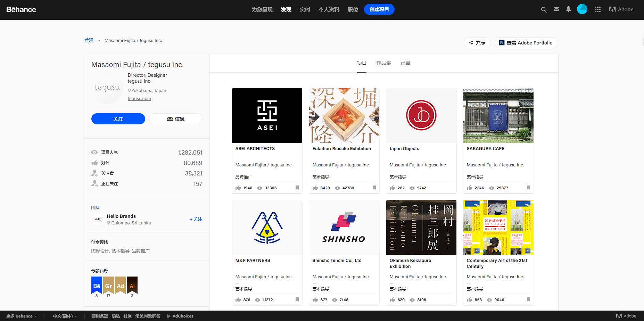Open 使用条款 in the footer
The width and height of the screenshot is (644, 321).
100,316
